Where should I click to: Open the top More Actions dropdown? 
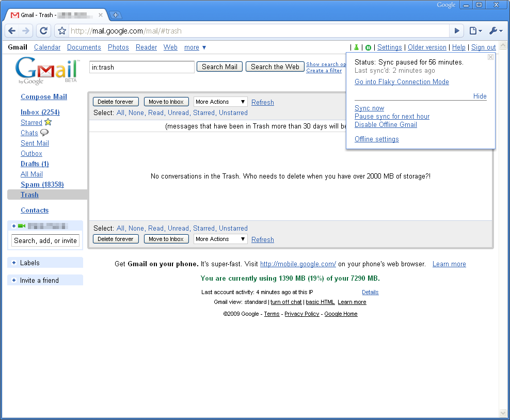tap(220, 102)
